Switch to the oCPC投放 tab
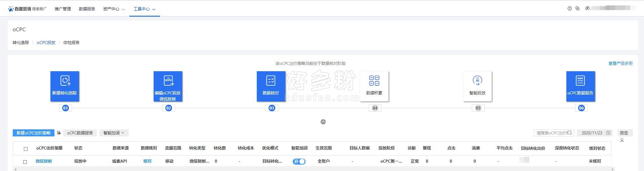 (46, 43)
